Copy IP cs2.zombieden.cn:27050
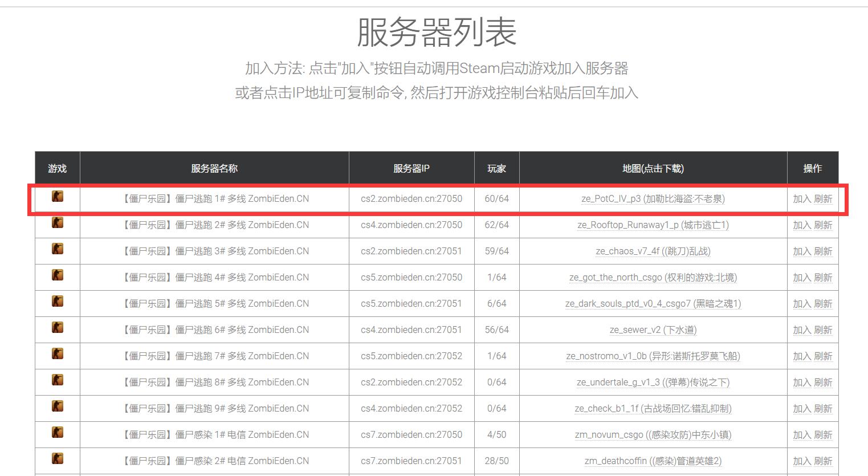The width and height of the screenshot is (868, 476). click(411, 199)
